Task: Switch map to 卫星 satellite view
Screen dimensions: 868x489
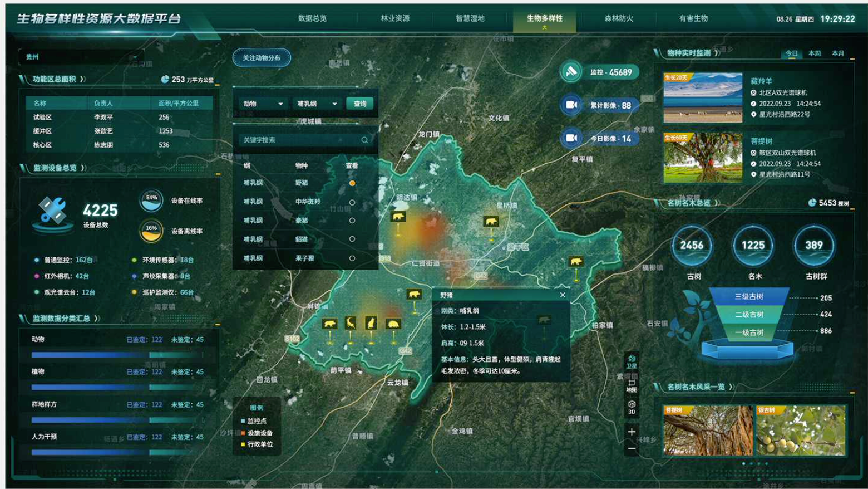Action: (x=632, y=361)
